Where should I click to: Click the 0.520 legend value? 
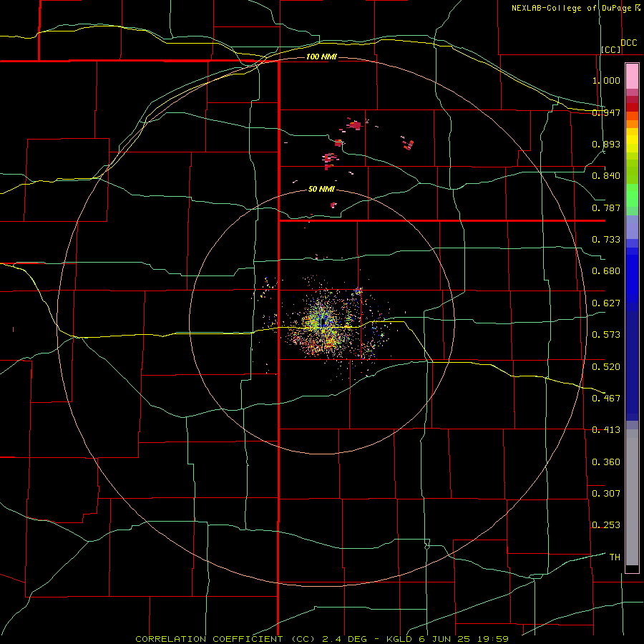(x=606, y=366)
